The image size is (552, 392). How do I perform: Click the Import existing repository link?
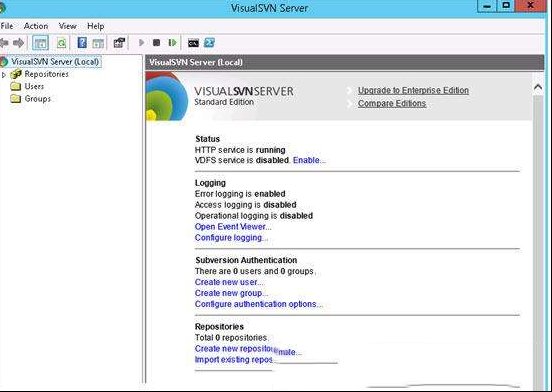[x=234, y=360]
